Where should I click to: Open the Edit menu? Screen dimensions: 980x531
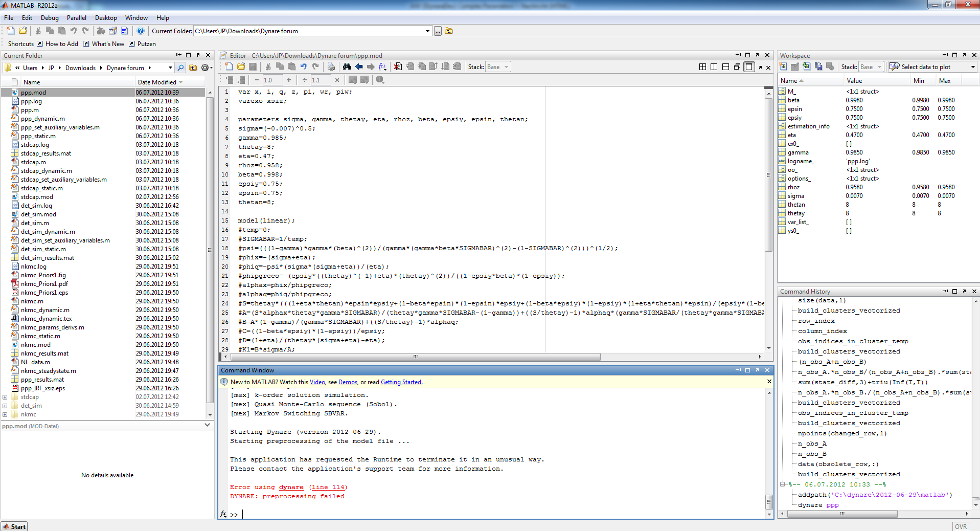click(27, 18)
